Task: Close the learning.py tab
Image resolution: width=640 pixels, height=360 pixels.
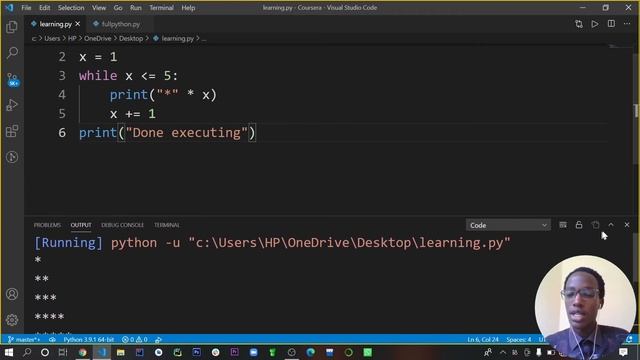Action: coord(78,24)
